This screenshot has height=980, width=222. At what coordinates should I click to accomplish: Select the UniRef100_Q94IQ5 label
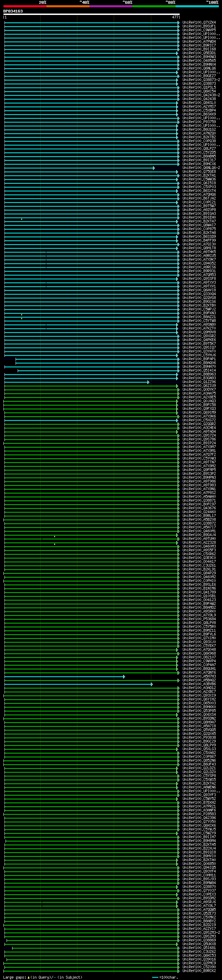pos(199,867)
